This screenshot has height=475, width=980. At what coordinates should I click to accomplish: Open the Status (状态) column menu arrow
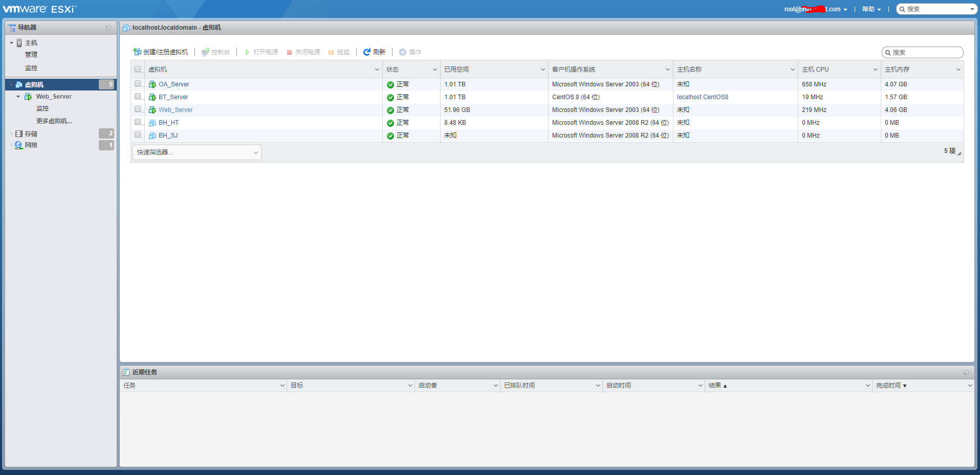(435, 70)
